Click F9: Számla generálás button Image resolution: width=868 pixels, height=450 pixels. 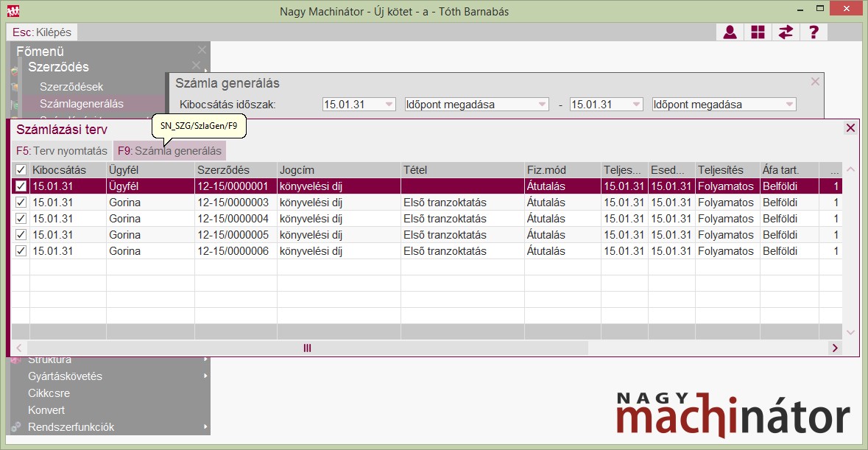coord(169,150)
